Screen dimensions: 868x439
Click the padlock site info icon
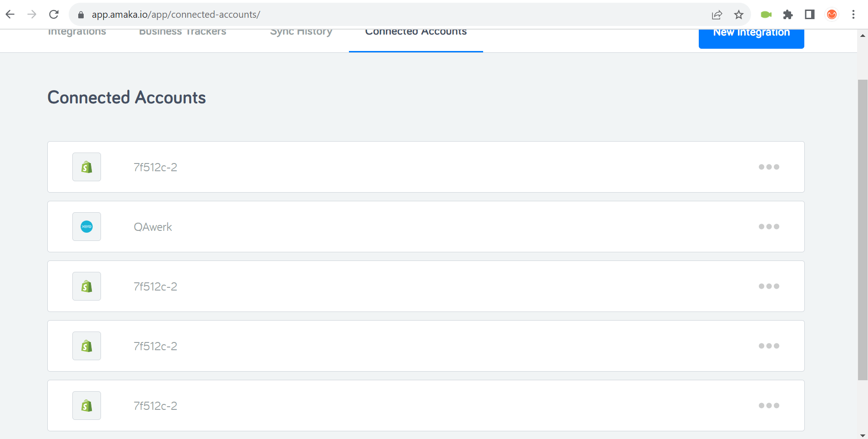point(81,15)
